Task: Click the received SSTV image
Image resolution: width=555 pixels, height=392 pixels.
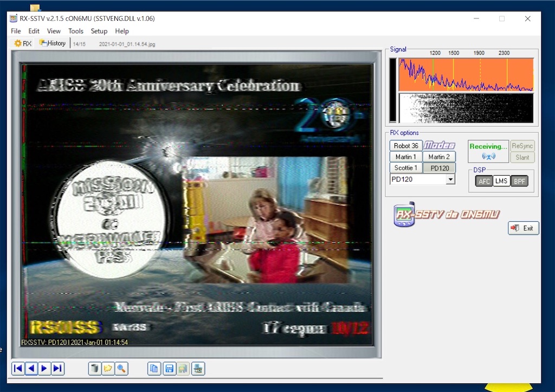Action: (x=197, y=205)
